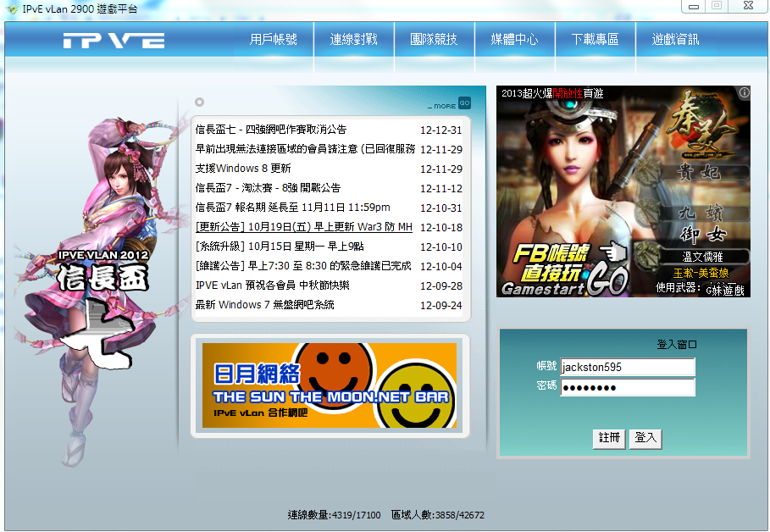
Task: Open the 下載專區 menu
Action: [x=596, y=39]
